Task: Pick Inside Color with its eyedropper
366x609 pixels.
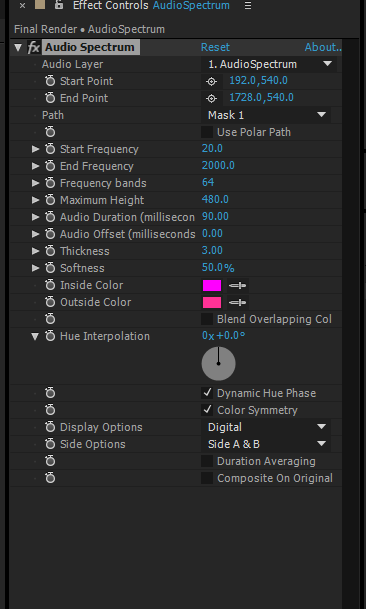Action: pyautogui.click(x=237, y=286)
